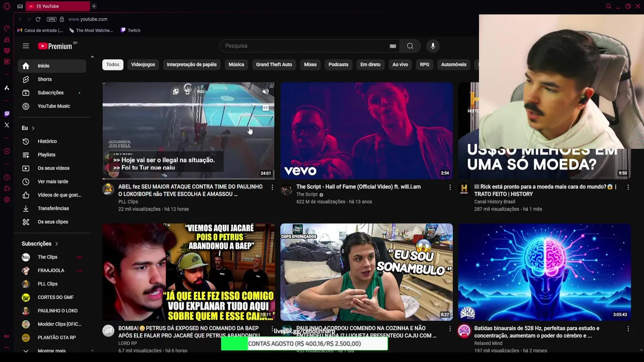Open the Twitch icon in Opera sidebar
644x362 pixels.
tap(7, 114)
